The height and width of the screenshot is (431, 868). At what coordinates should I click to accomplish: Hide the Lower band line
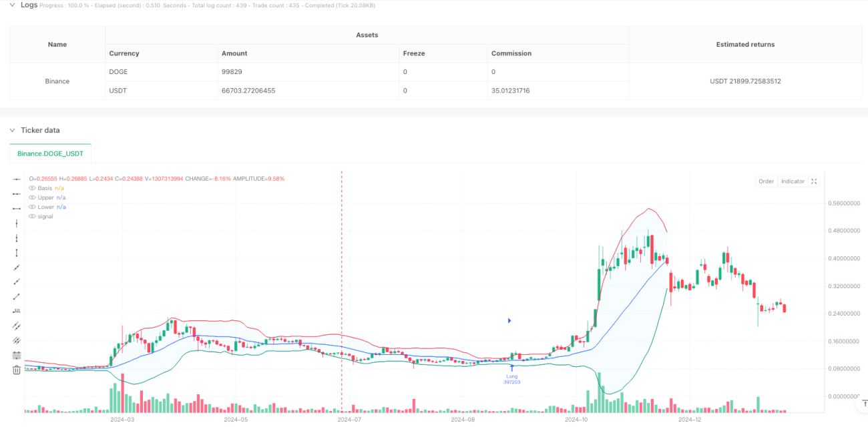(32, 207)
